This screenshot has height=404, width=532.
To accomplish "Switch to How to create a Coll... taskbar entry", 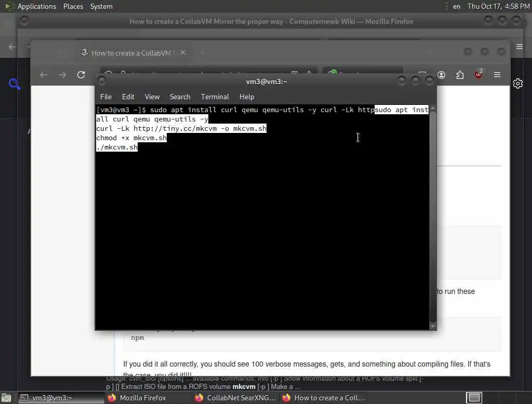I will (323, 398).
